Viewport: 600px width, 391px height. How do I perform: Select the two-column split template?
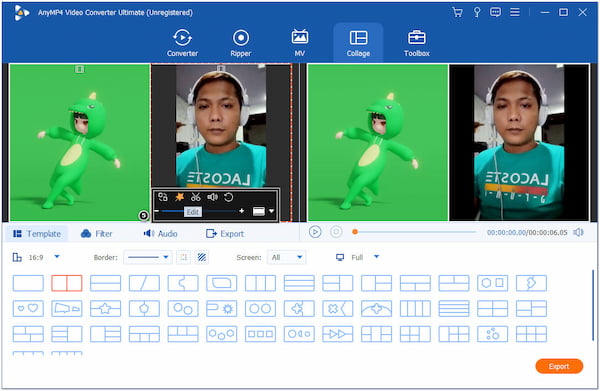click(67, 283)
